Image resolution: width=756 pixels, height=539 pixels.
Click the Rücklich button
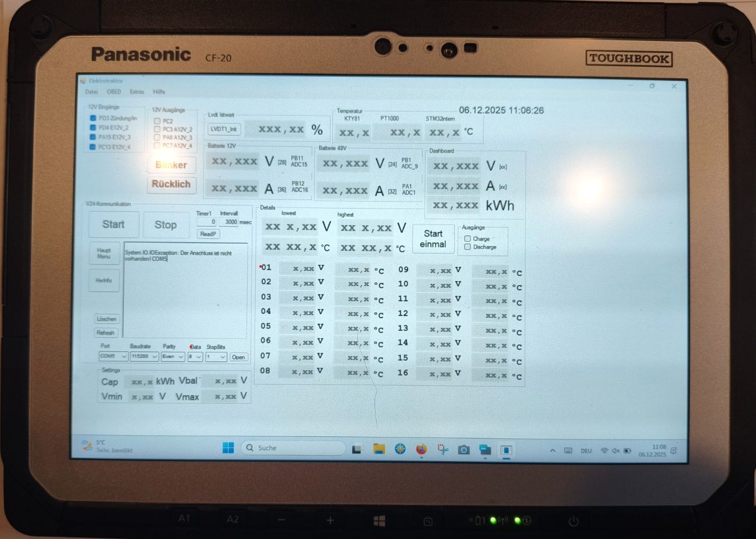click(x=171, y=184)
